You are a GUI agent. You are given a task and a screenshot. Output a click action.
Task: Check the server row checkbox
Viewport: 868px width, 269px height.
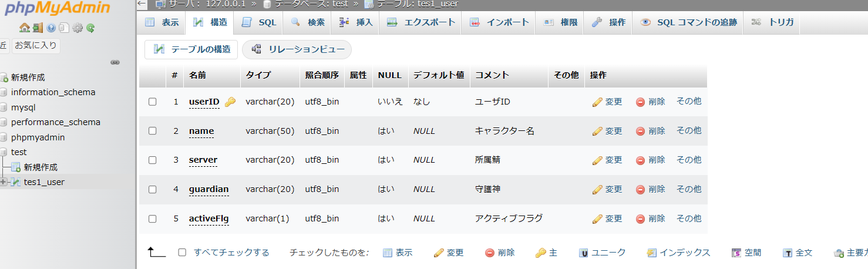click(x=153, y=160)
